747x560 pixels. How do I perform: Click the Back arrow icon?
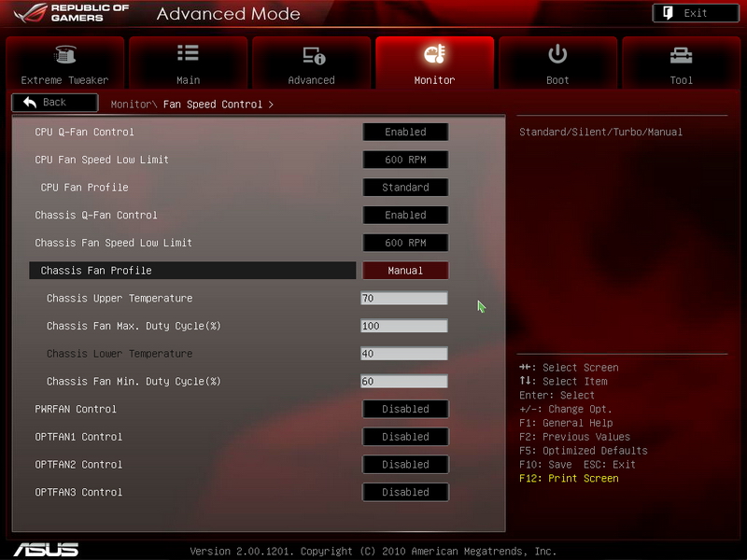[x=30, y=102]
